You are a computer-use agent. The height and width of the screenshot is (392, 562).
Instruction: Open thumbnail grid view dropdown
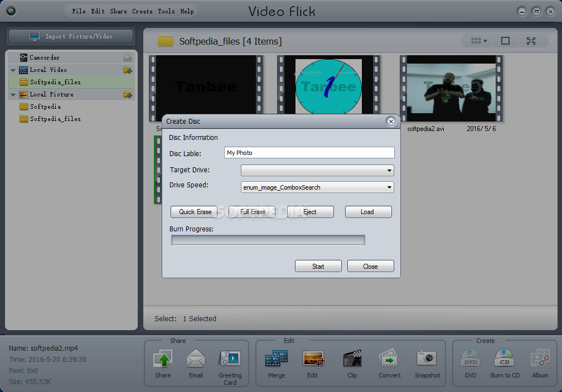pos(479,41)
